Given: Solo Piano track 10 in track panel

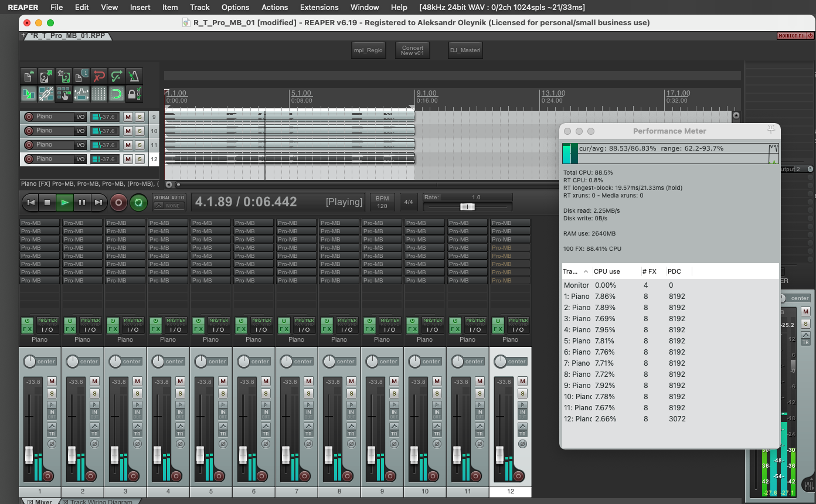Looking at the screenshot, I should tap(140, 131).
